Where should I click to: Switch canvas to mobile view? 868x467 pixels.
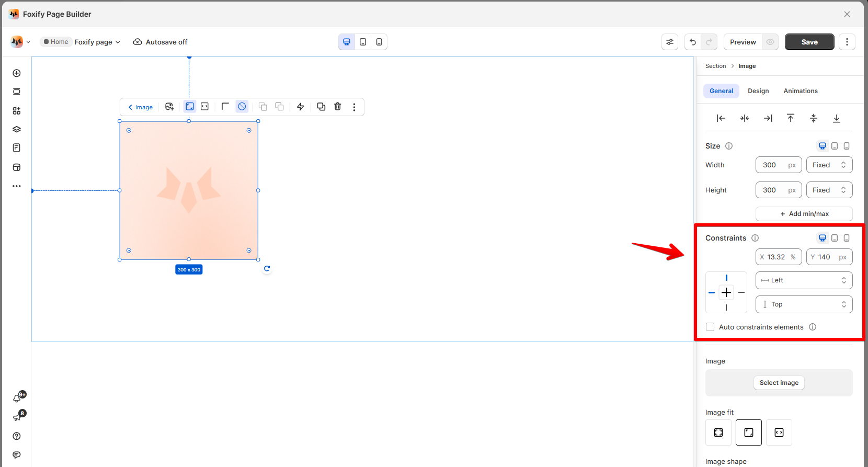click(379, 42)
